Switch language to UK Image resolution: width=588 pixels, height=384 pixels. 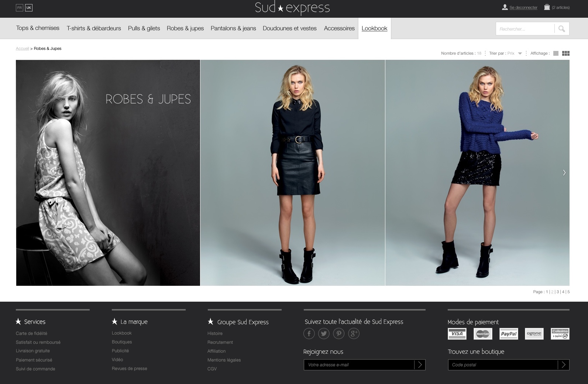(29, 8)
